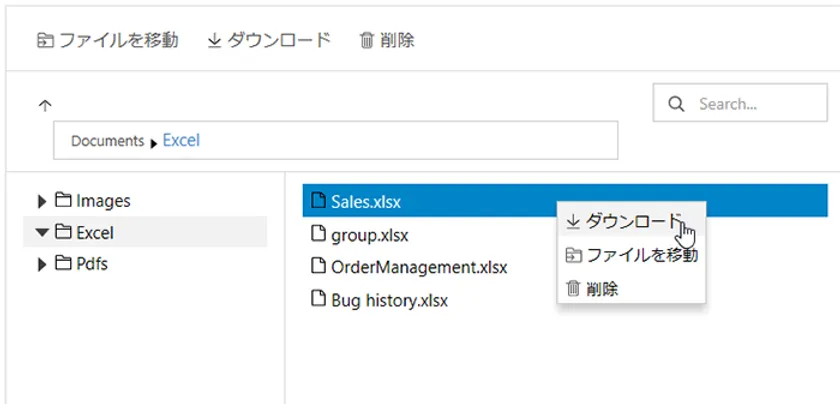Expand the Images tree node
This screenshot has width=840, height=404.
[x=41, y=201]
